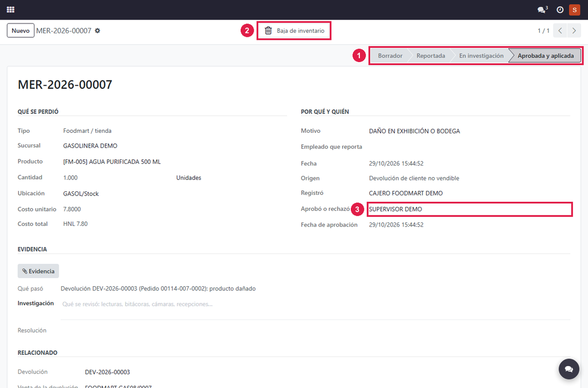Click the Unidades unit of measure
This screenshot has height=388, width=588.
click(188, 178)
